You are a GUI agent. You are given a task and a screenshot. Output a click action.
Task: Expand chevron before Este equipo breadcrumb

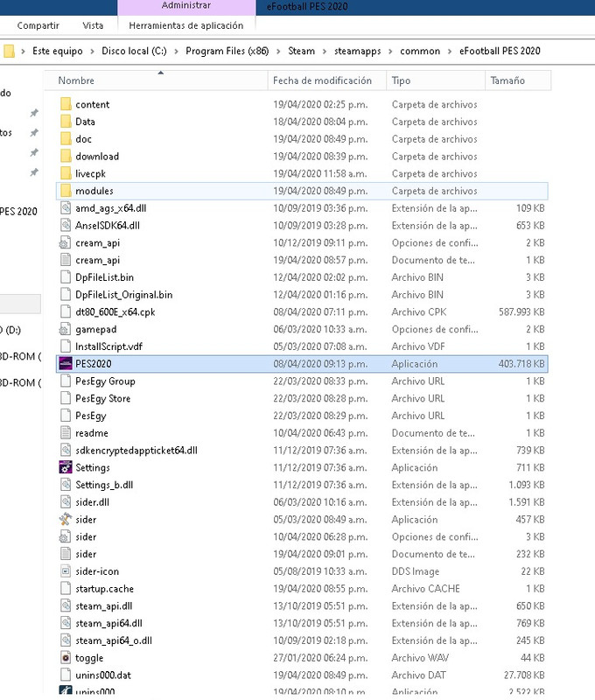pyautogui.click(x=23, y=52)
